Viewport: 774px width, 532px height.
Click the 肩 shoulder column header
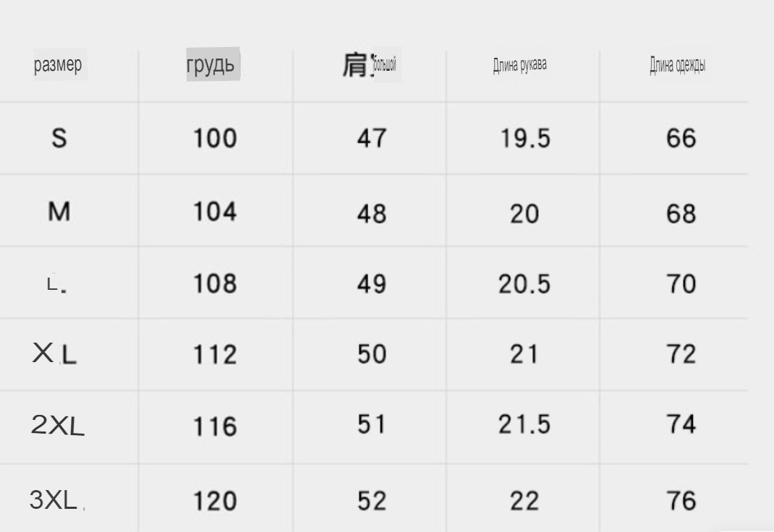[x=369, y=66]
